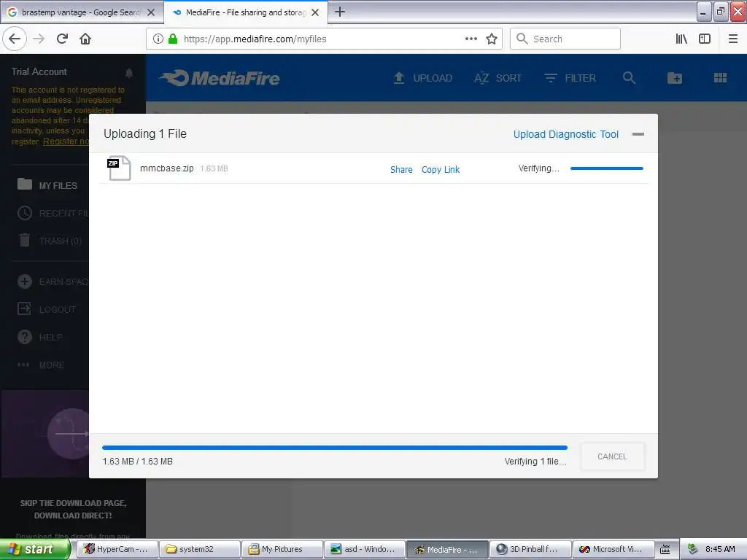Open MY FILES in sidebar
The image size is (747, 560).
tap(47, 184)
